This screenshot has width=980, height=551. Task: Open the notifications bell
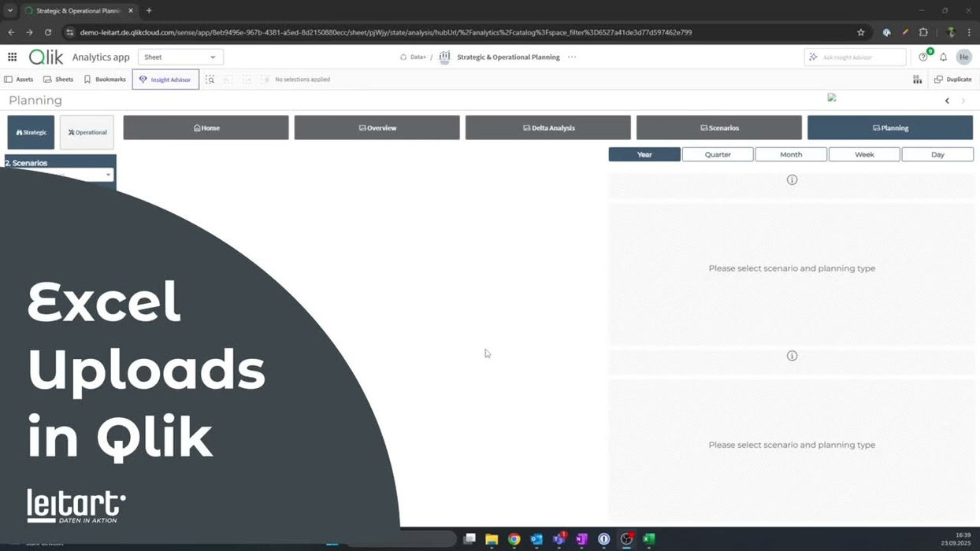coord(943,57)
